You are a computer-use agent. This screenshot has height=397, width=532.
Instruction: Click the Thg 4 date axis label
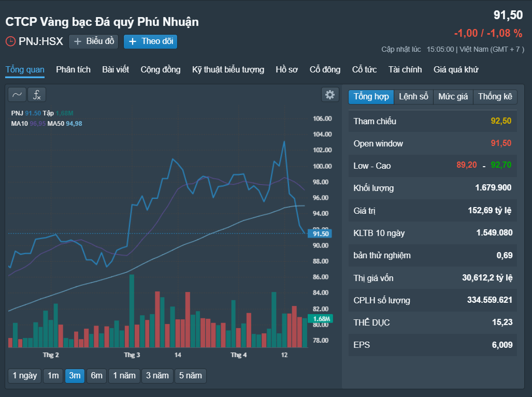[x=238, y=355]
